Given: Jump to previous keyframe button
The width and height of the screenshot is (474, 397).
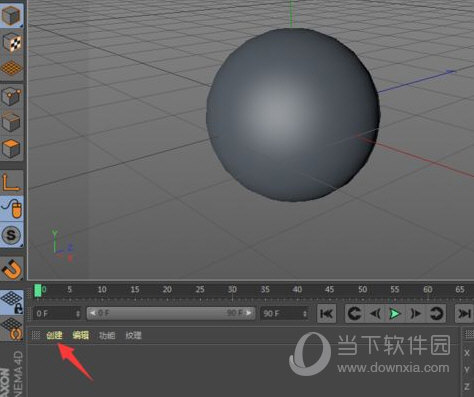Looking at the screenshot, I should pyautogui.click(x=354, y=313).
